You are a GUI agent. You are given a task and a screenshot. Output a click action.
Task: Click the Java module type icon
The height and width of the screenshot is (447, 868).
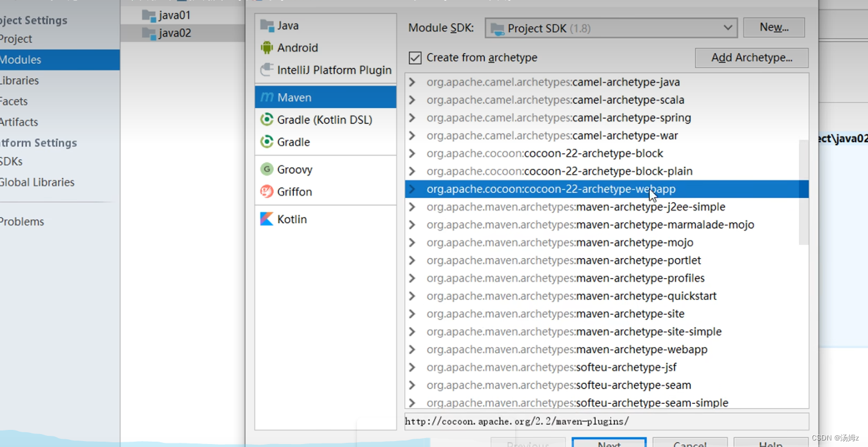point(267,25)
